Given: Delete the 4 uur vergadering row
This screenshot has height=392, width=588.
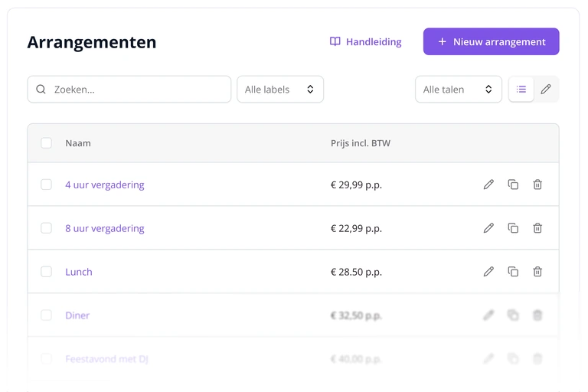Looking at the screenshot, I should 537,185.
